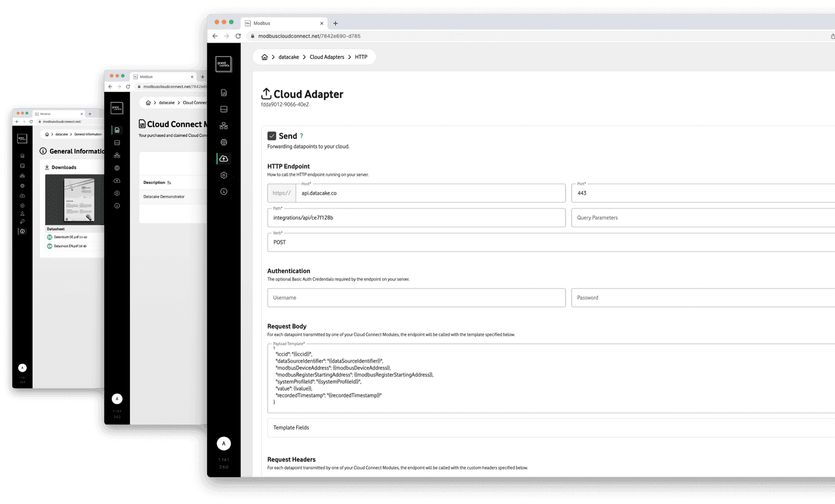This screenshot has width=835, height=504.
Task: Open the server rack icon in front window sidebar
Action: (x=224, y=109)
